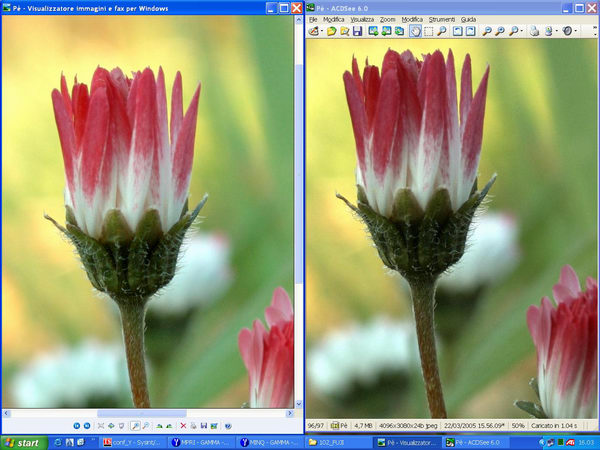The image size is (600, 450).
Task: Click the Save floppy disk icon in ACDSee
Action: click(x=357, y=31)
